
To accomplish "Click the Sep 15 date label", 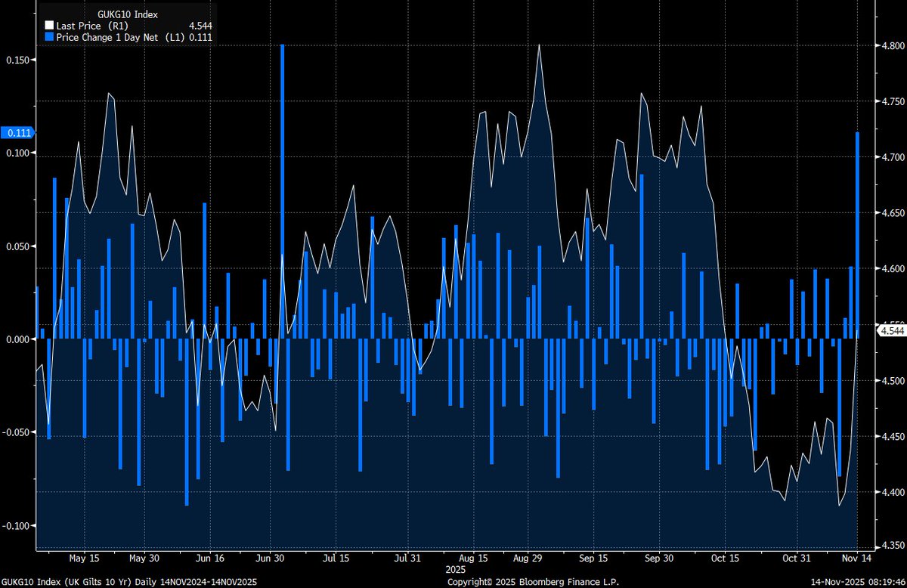I will [x=593, y=559].
